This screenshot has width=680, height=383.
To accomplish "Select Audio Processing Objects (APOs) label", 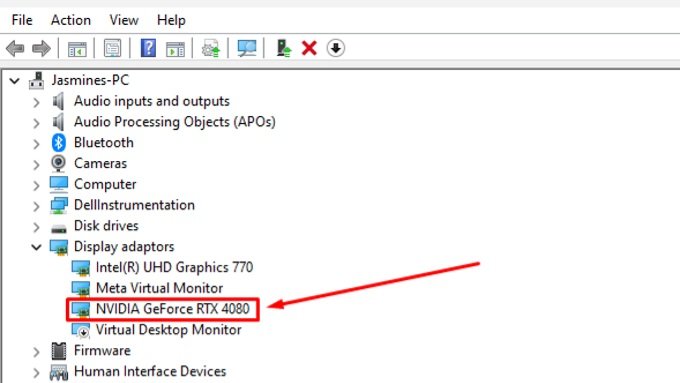I will pos(175,122).
